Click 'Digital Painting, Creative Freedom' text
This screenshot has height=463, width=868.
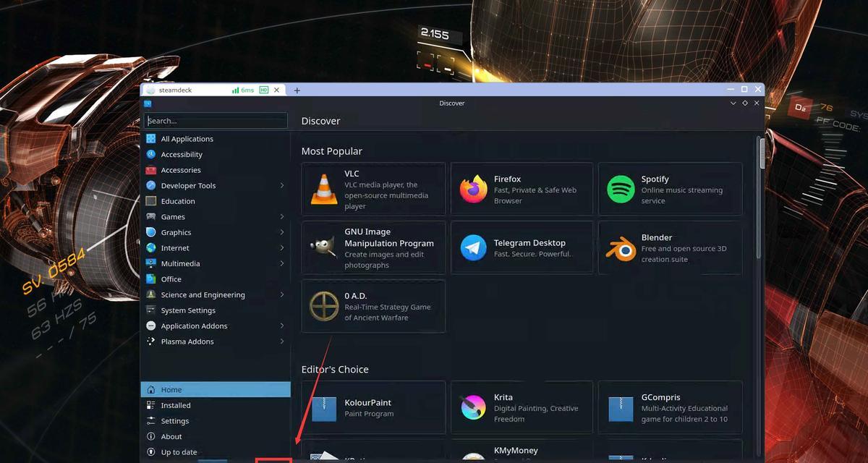click(536, 414)
